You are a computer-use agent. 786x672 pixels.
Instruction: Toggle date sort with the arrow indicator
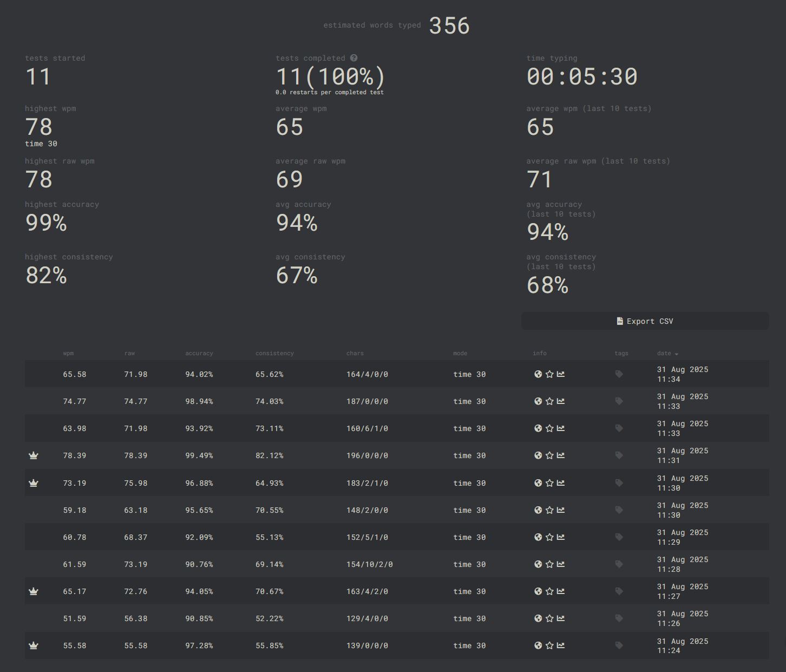676,354
